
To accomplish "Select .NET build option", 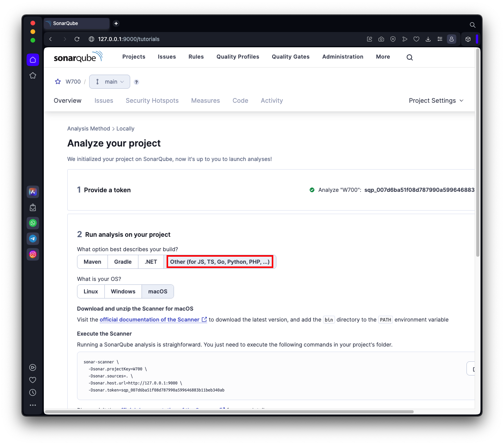I will tap(151, 262).
